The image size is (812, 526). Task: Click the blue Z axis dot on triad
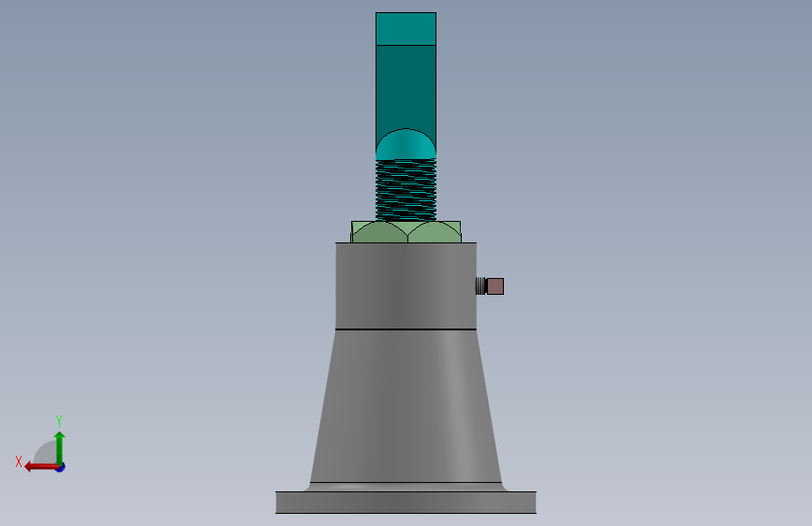(x=61, y=467)
